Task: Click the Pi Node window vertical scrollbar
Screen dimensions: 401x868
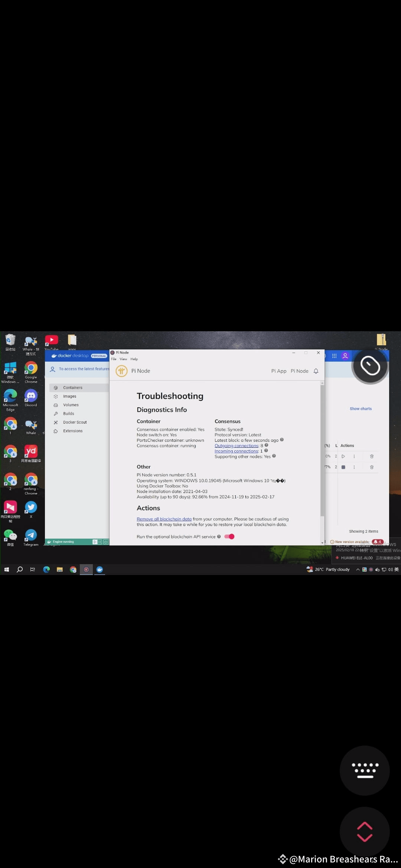Action: 322,449
